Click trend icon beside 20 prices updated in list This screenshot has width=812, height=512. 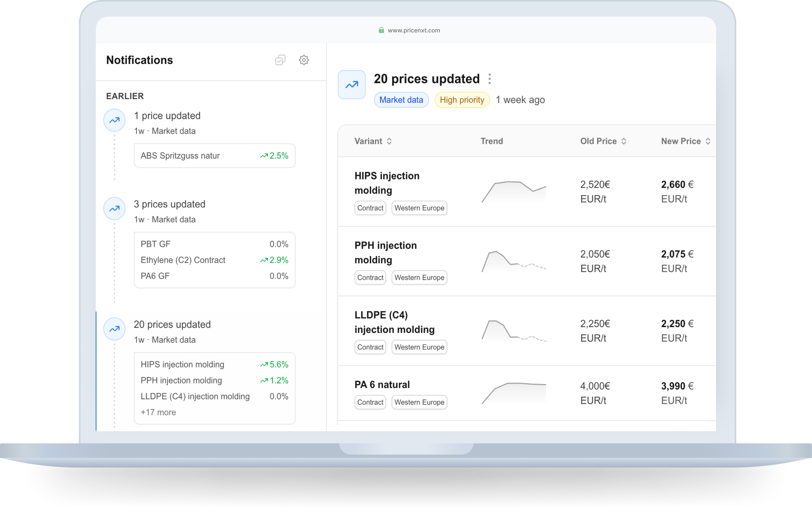(x=115, y=329)
